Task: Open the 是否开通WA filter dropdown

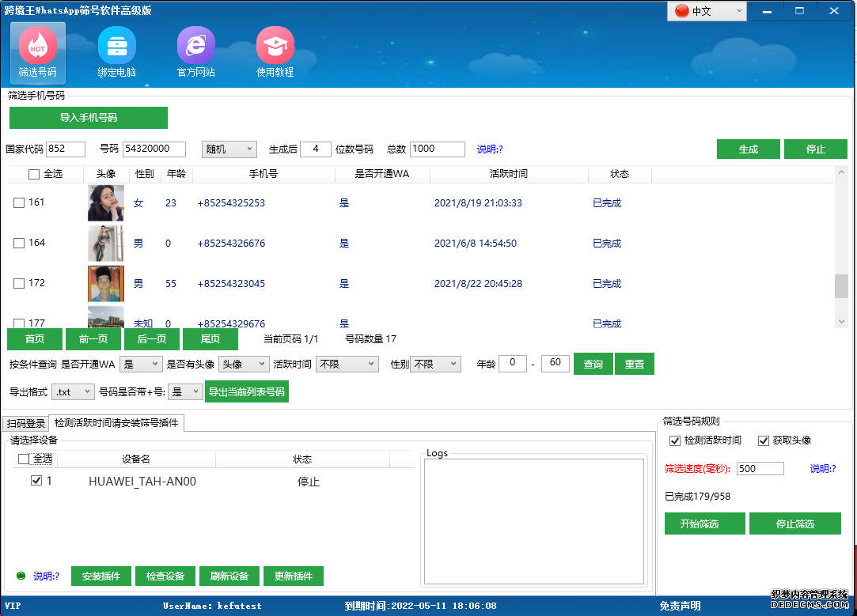Action: pos(141,365)
